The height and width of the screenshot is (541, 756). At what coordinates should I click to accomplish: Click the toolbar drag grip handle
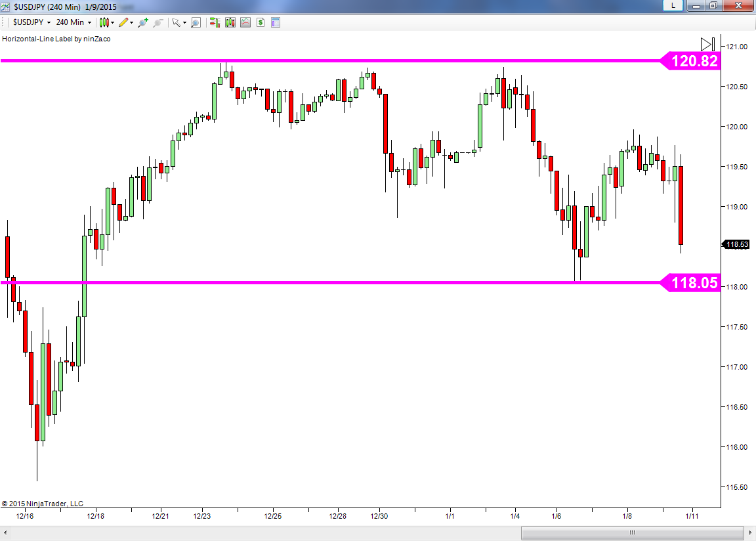tap(4, 22)
